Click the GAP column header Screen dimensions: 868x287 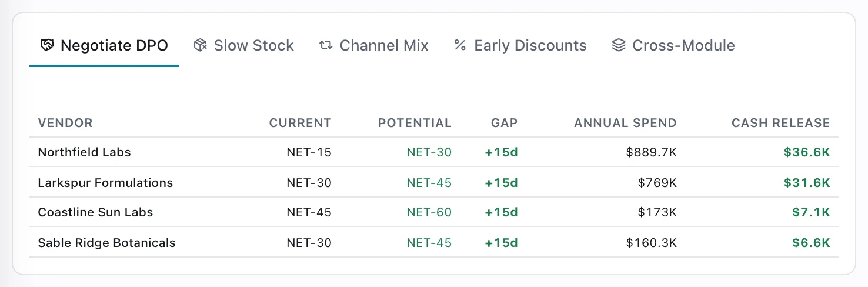pyautogui.click(x=505, y=123)
